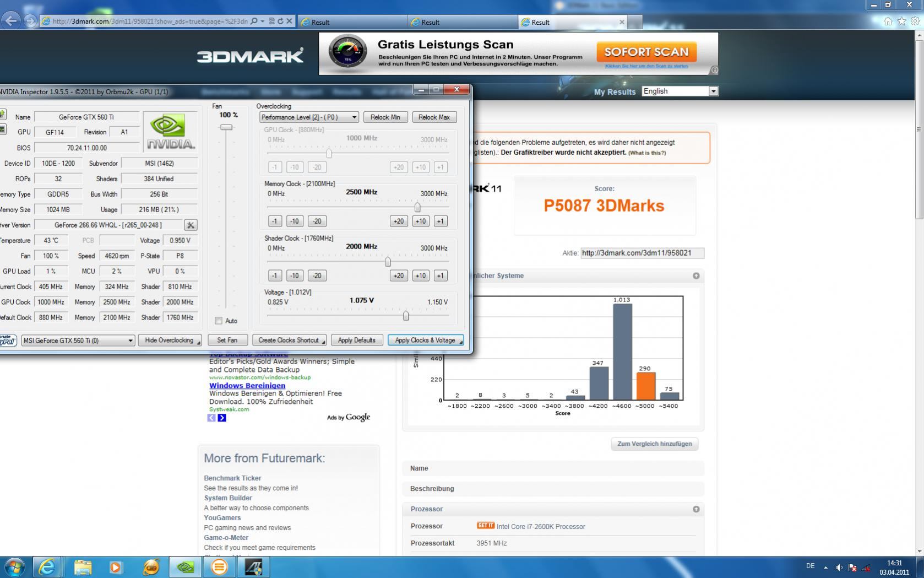Image resolution: width=924 pixels, height=578 pixels.
Task: Open System Builder link
Action: pos(228,498)
